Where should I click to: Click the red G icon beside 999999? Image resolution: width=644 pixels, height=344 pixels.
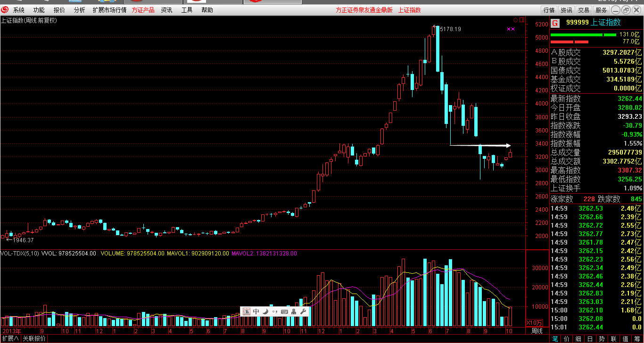[555, 23]
